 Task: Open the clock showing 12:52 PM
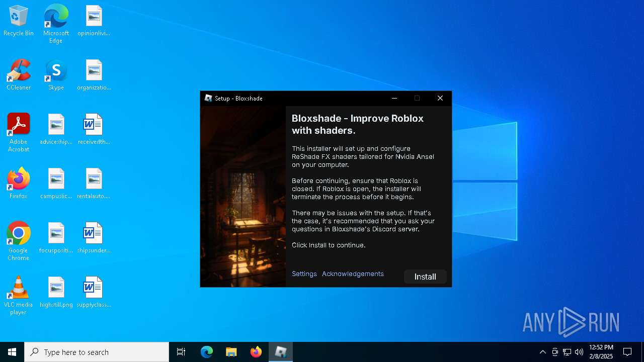pos(601,352)
